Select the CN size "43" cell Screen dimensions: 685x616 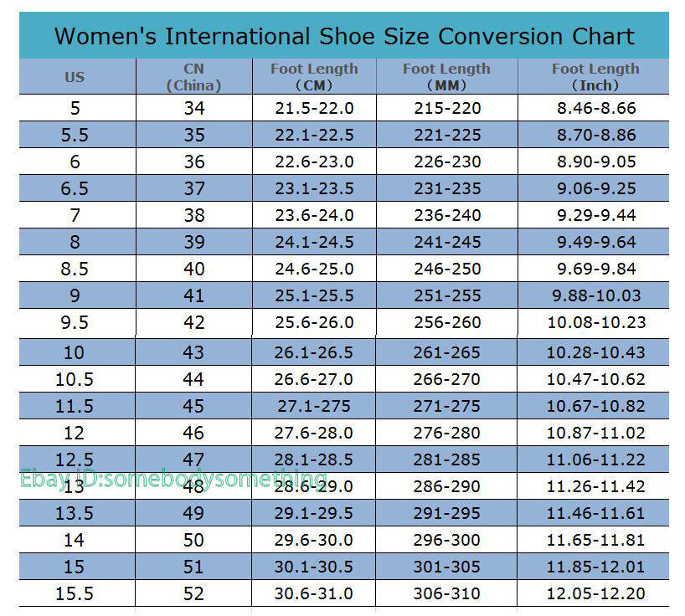pos(193,352)
